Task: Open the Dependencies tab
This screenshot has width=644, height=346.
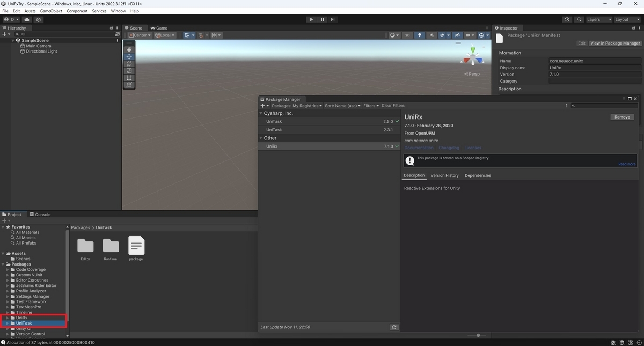Action: pos(478,175)
